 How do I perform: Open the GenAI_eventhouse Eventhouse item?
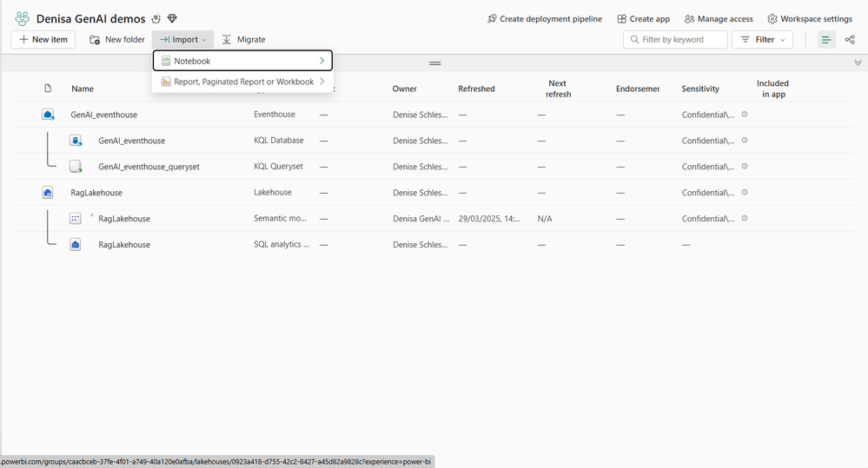(104, 115)
